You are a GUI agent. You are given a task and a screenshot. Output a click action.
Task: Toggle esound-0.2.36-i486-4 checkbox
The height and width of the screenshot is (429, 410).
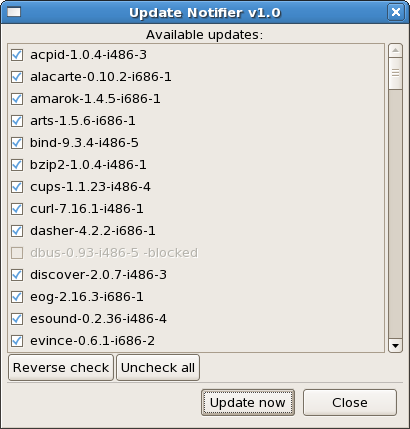click(17, 319)
